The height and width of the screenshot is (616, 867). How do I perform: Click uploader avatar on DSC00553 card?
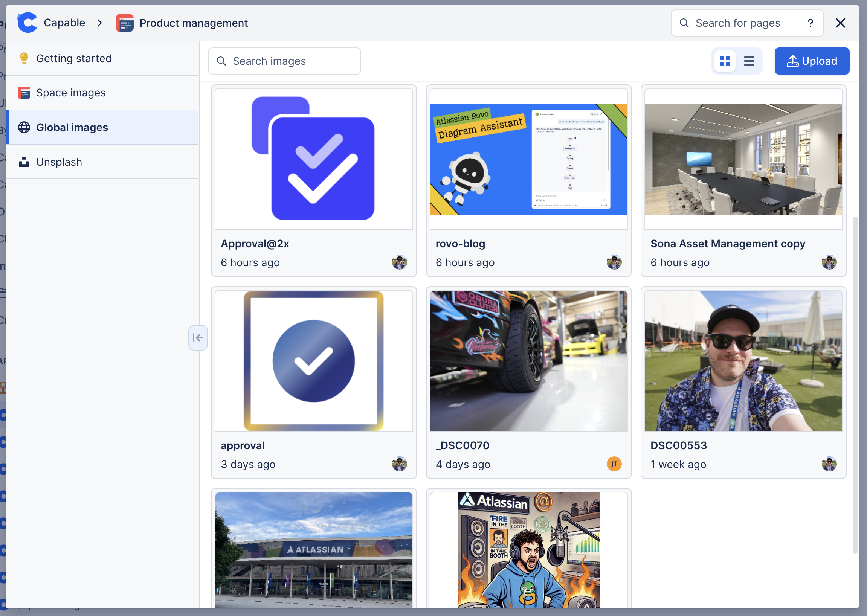829,464
